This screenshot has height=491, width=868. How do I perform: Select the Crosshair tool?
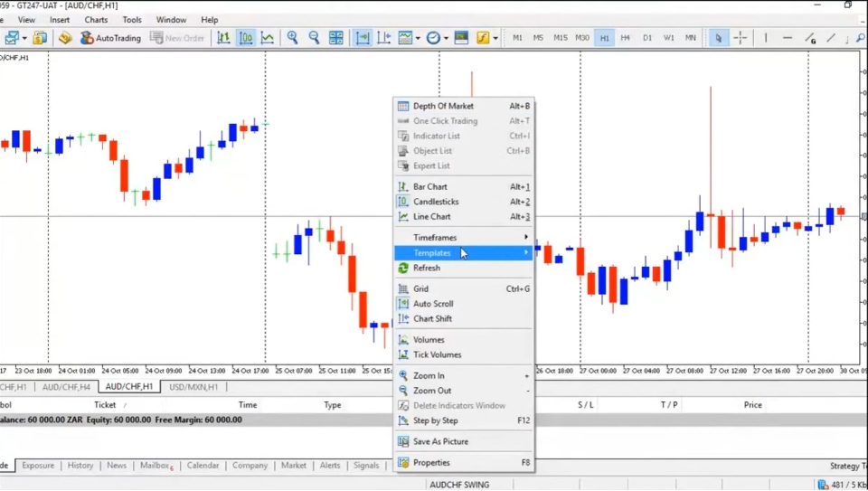point(741,38)
